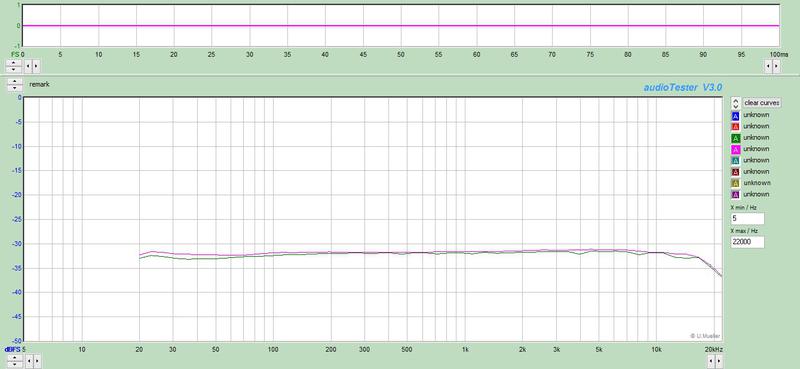
Task: Select the magenta curve A slot
Action: click(735, 150)
